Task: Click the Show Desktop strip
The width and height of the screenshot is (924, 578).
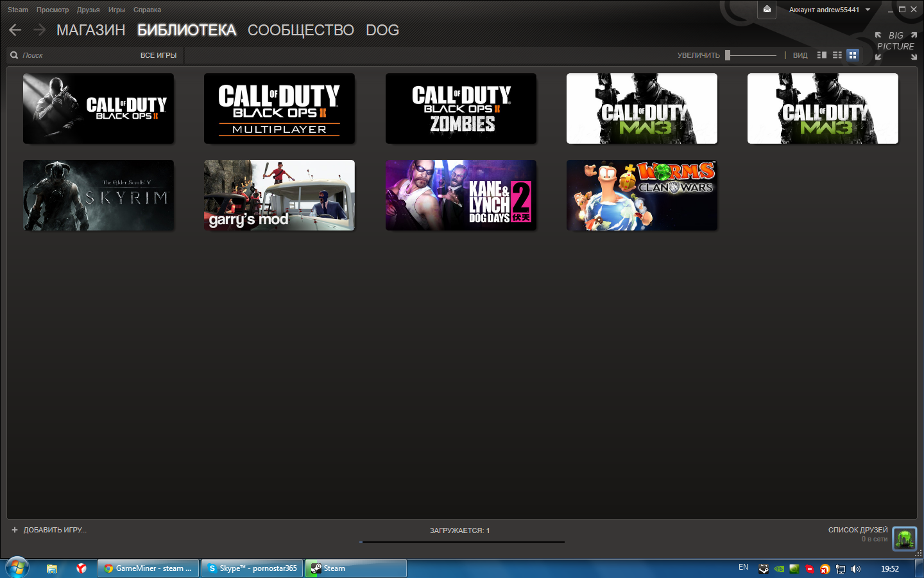Action: click(920, 568)
